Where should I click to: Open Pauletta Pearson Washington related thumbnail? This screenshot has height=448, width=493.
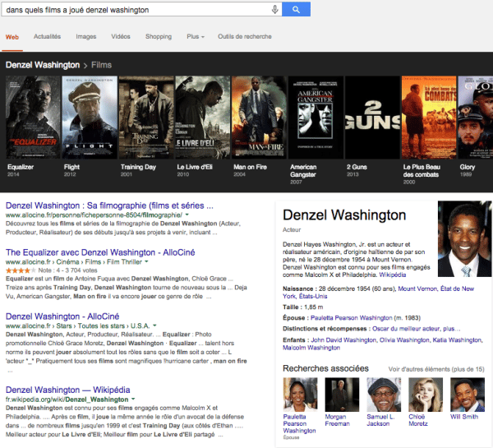(x=300, y=395)
